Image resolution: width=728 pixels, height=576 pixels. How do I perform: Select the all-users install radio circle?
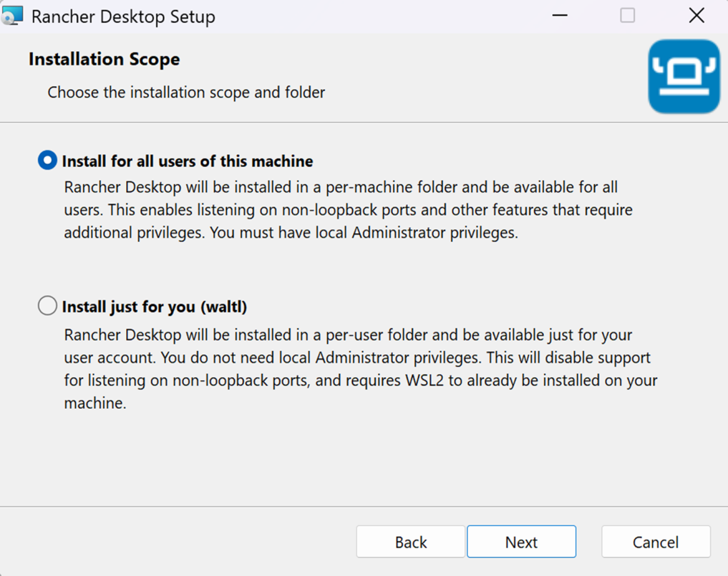click(47, 161)
